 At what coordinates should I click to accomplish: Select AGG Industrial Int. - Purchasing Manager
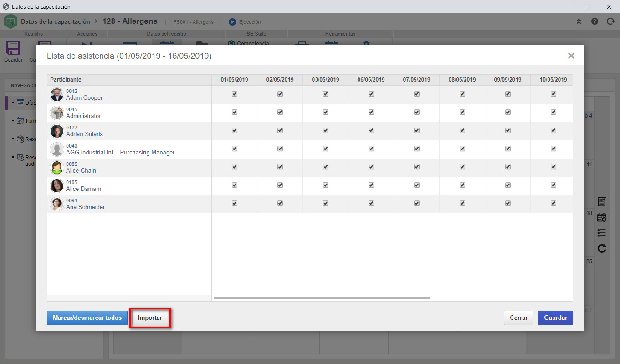click(120, 152)
